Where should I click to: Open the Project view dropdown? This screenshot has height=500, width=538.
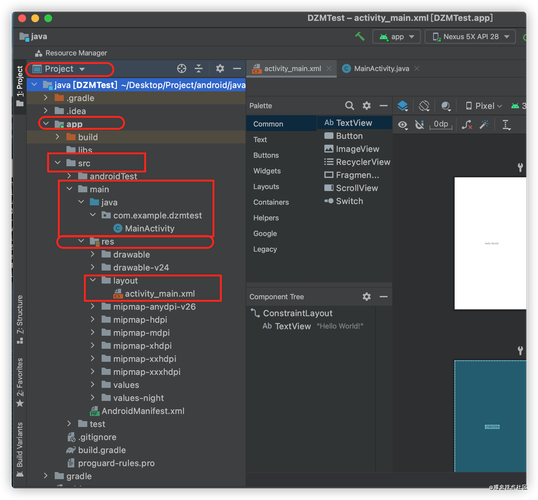[x=59, y=69]
